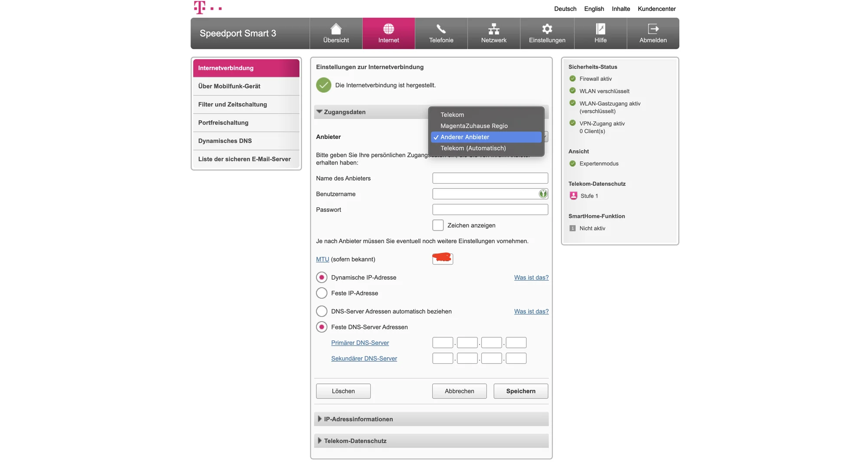Viewport: 868px width, 462px height.
Task: Choose MagentaZuhause Regio from dropdown
Action: click(486, 126)
